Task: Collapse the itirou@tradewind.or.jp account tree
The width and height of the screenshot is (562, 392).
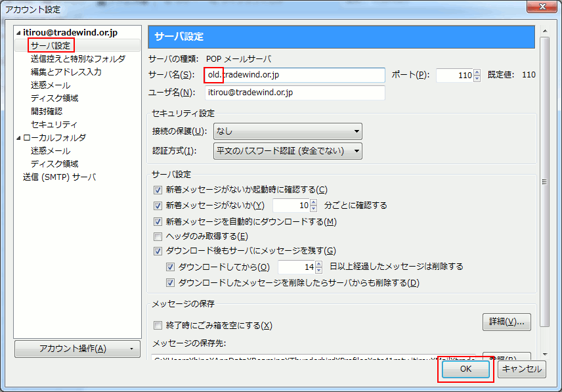Action: (19, 33)
